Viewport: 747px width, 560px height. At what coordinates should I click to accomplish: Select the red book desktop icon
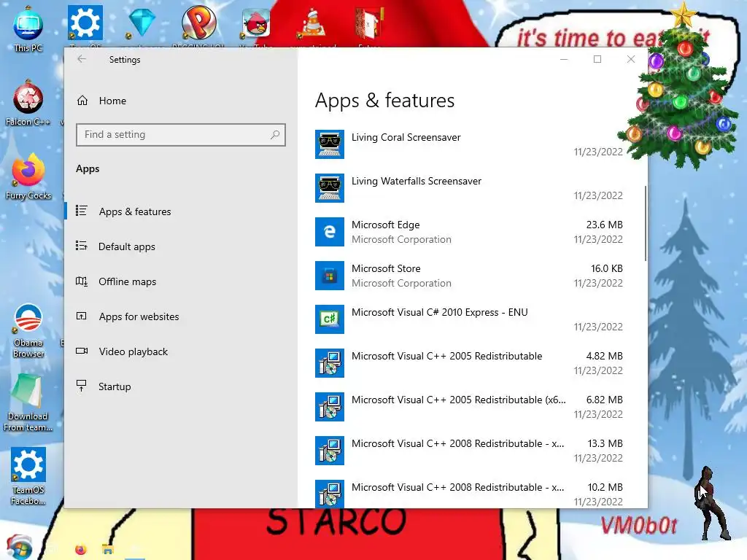pyautogui.click(x=368, y=23)
